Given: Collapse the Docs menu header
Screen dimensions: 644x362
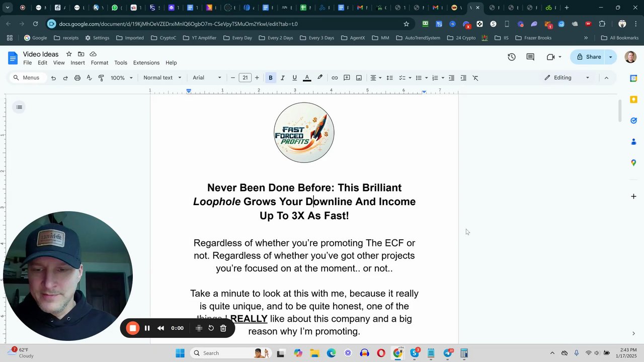Looking at the screenshot, I should [606, 78].
